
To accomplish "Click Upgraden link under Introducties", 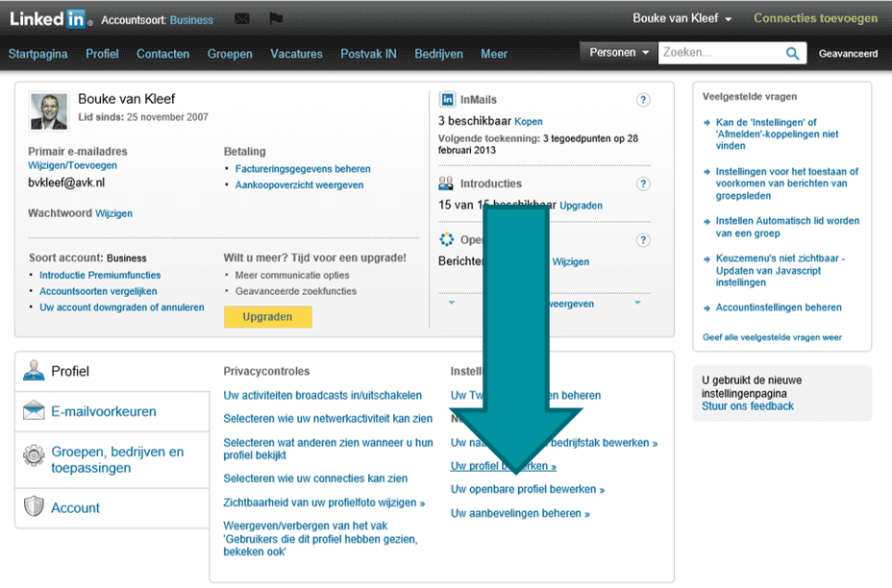I will (x=581, y=206).
